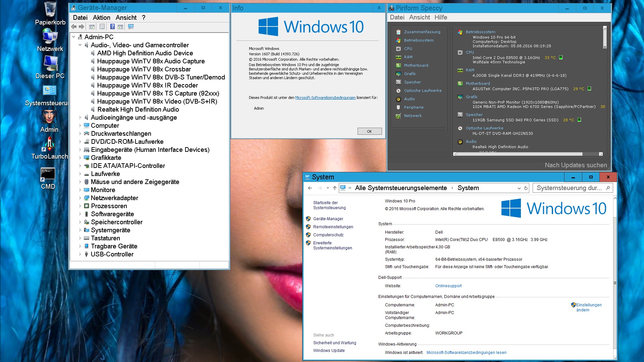644x362 pixels.
Task: Collapse the Audio-, Video- und Gamecontroller node
Action: tap(80, 45)
